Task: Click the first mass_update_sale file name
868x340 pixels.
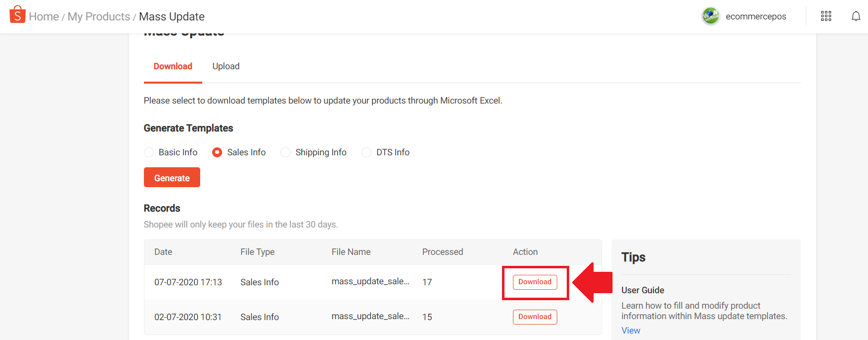Action: [x=370, y=281]
